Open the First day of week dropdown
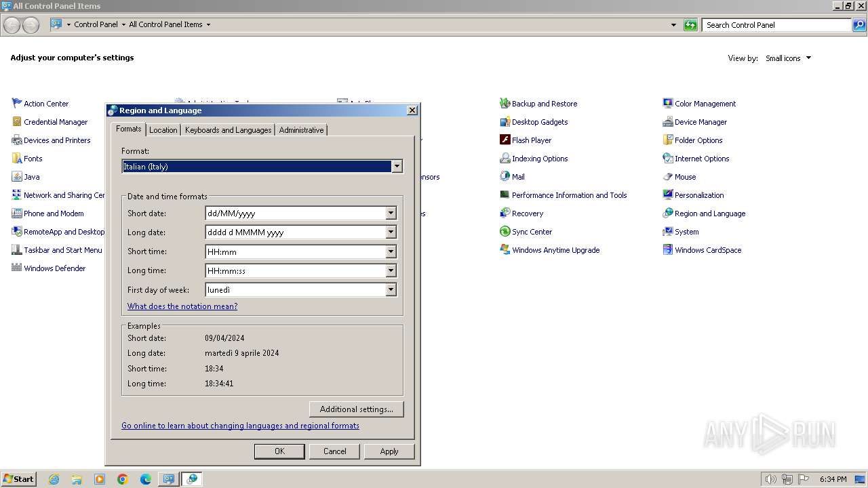 pyautogui.click(x=391, y=289)
